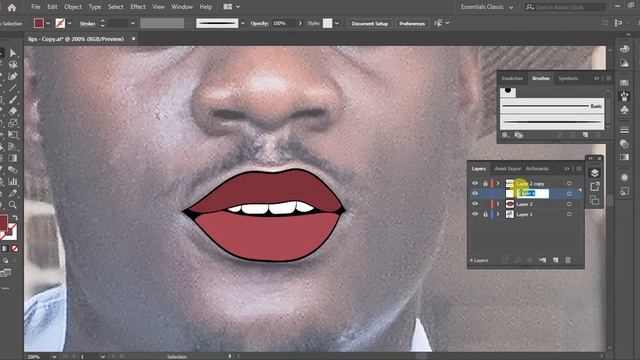Open the Window menu
640x360 pixels.
point(182,7)
